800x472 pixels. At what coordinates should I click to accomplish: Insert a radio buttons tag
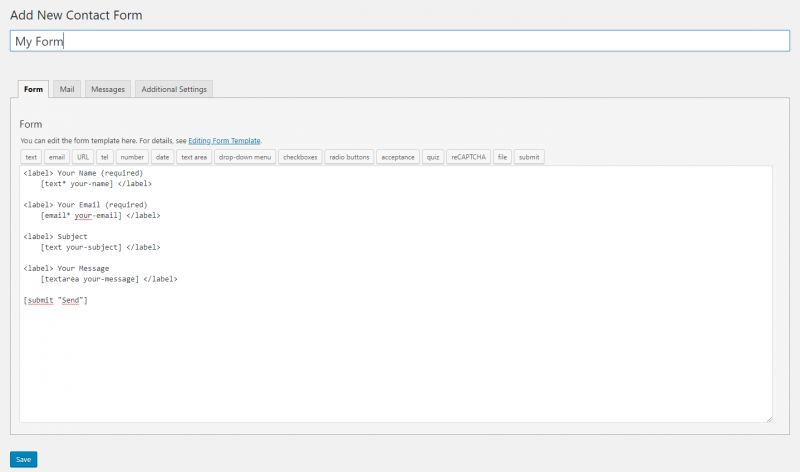(x=349, y=157)
